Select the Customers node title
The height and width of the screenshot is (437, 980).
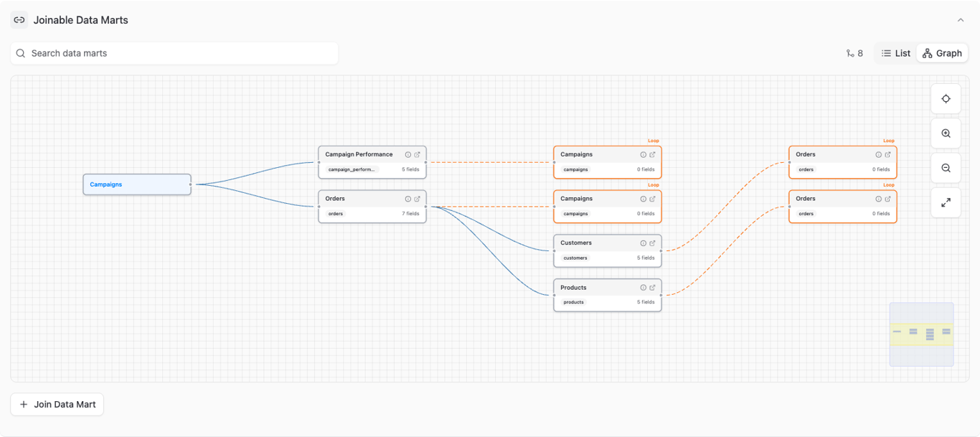(x=577, y=243)
